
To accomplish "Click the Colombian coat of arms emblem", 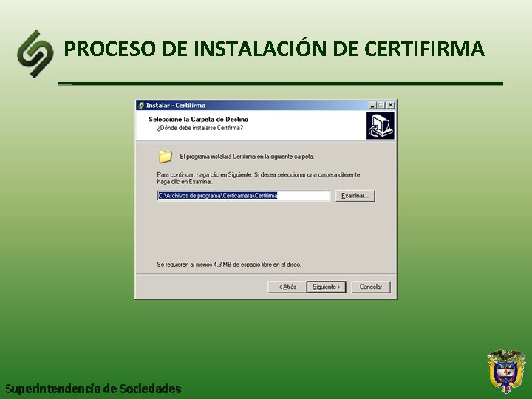I will pos(506,372).
